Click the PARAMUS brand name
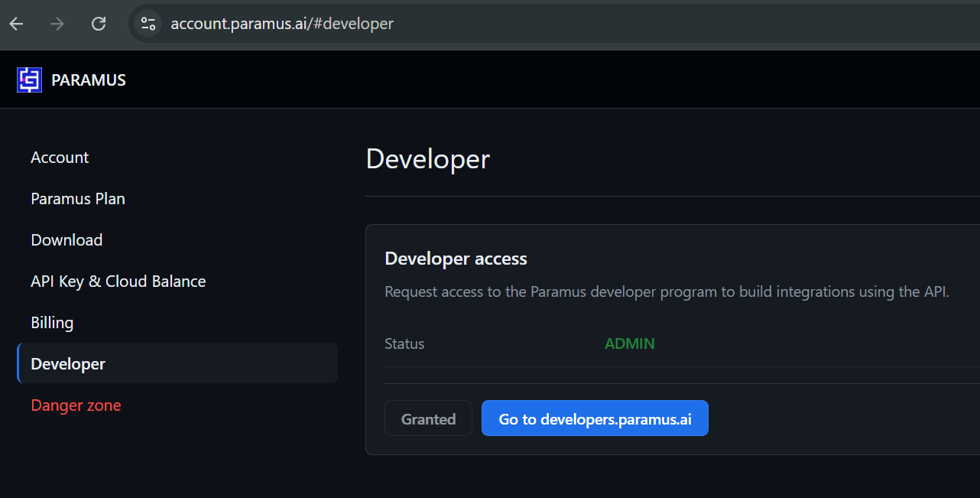 coord(89,80)
